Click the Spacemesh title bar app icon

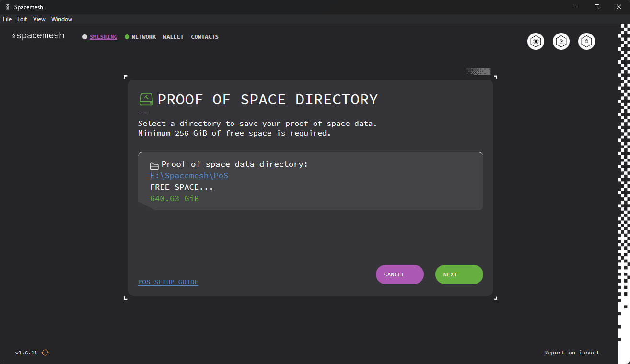click(x=7, y=7)
